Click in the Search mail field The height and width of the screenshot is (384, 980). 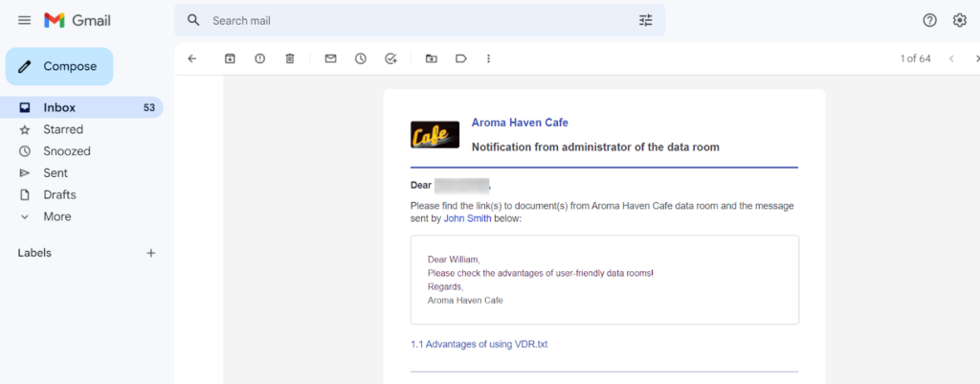(x=412, y=20)
